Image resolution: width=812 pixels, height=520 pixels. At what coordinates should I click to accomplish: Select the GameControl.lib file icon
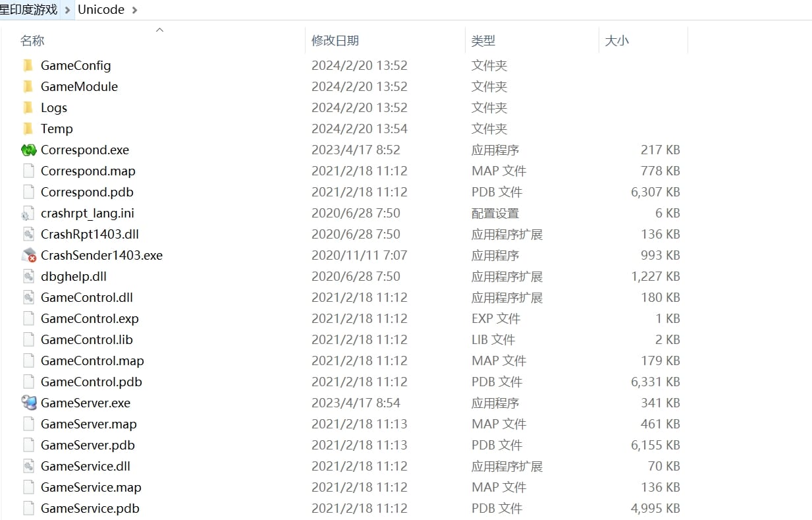[28, 339]
